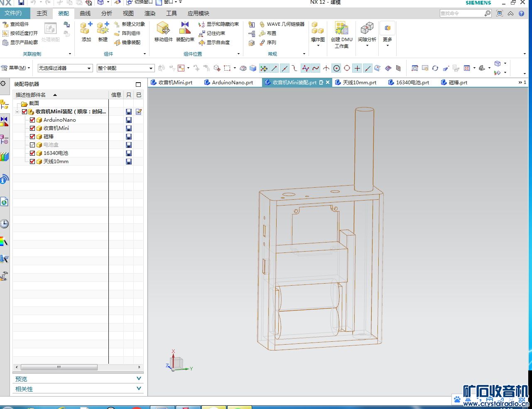Switch to the 曲线 Curve ribbon tab

[x=85, y=13]
